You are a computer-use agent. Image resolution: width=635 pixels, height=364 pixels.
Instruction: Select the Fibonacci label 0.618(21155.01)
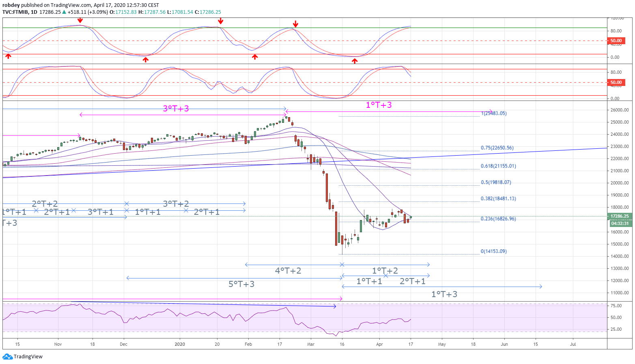pyautogui.click(x=498, y=166)
